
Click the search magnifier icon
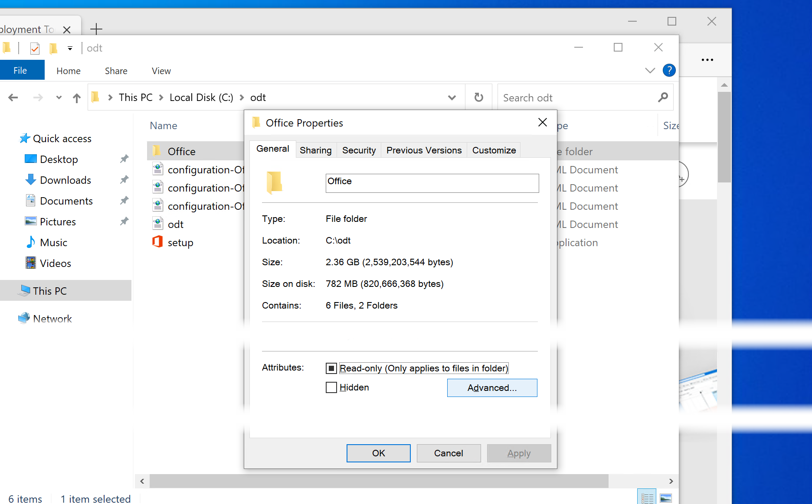[x=663, y=98]
